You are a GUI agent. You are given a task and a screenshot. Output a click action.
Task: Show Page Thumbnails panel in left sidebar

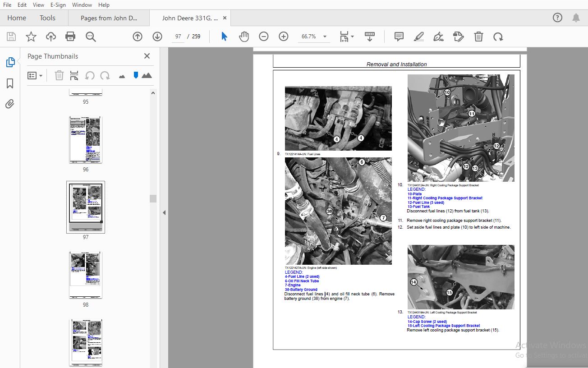coord(10,63)
